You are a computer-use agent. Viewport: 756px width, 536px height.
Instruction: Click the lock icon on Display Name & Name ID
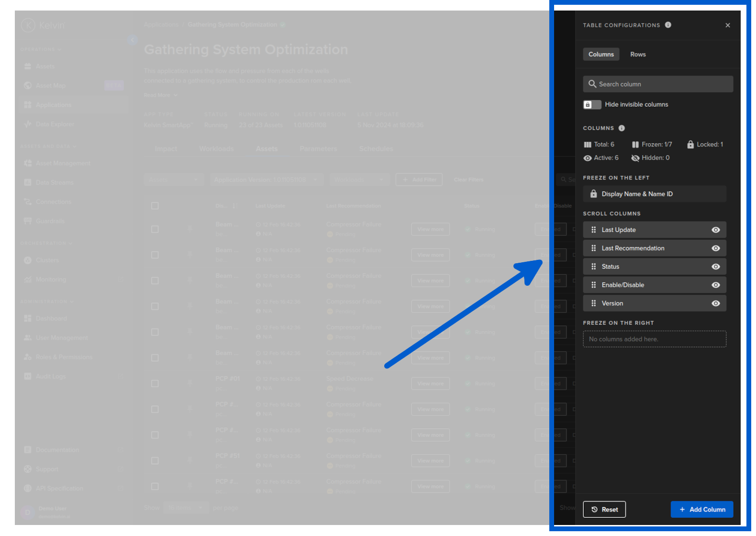click(x=593, y=194)
